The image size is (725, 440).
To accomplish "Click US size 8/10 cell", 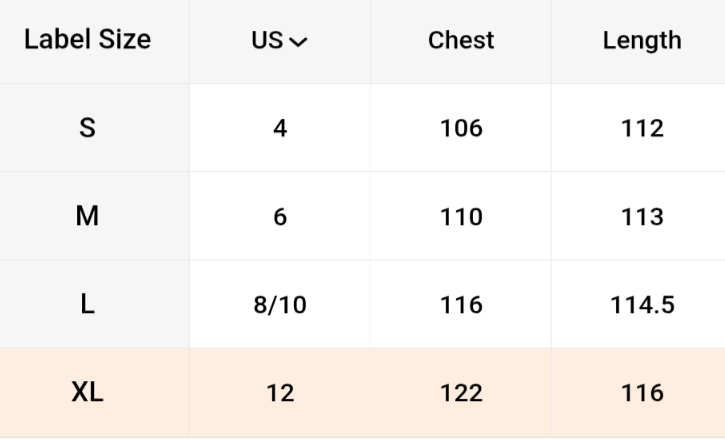I will (280, 305).
